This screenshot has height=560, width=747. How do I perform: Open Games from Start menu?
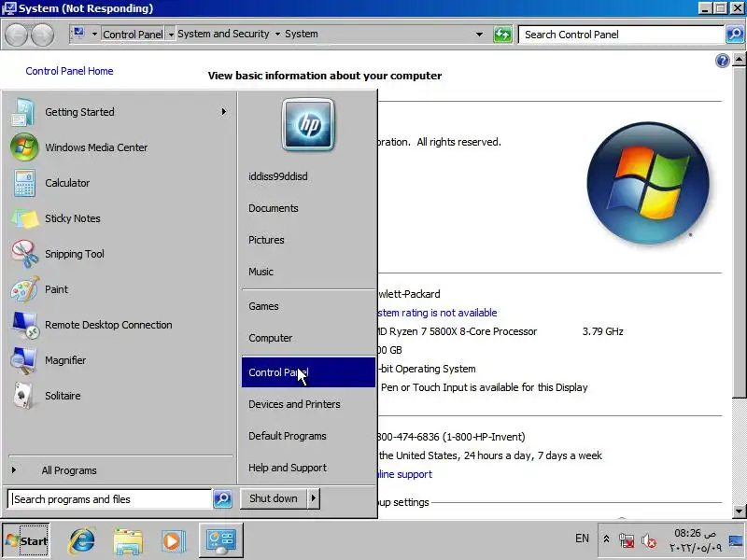coord(263,306)
